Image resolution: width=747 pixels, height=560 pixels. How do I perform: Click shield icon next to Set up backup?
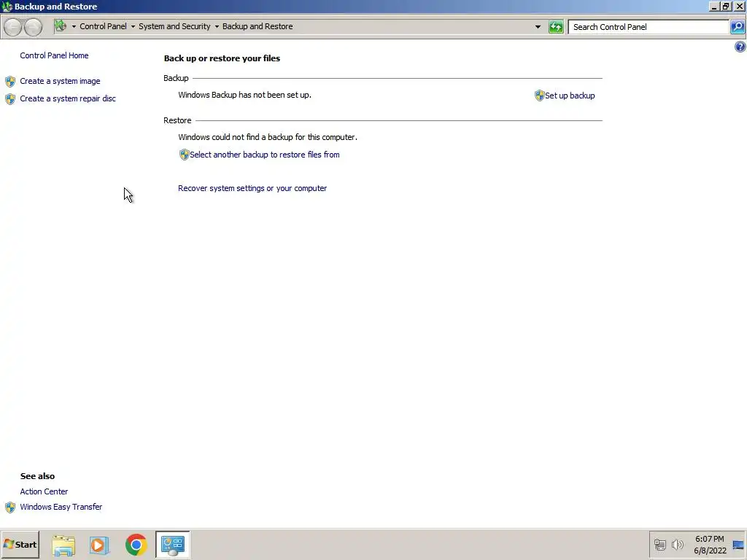click(x=539, y=96)
